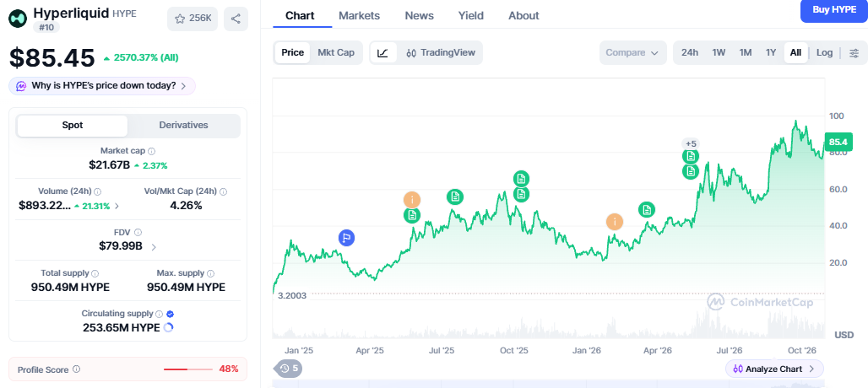Click the blue flag marker on chart
Viewport: 868px width, 388px height.
click(346, 238)
